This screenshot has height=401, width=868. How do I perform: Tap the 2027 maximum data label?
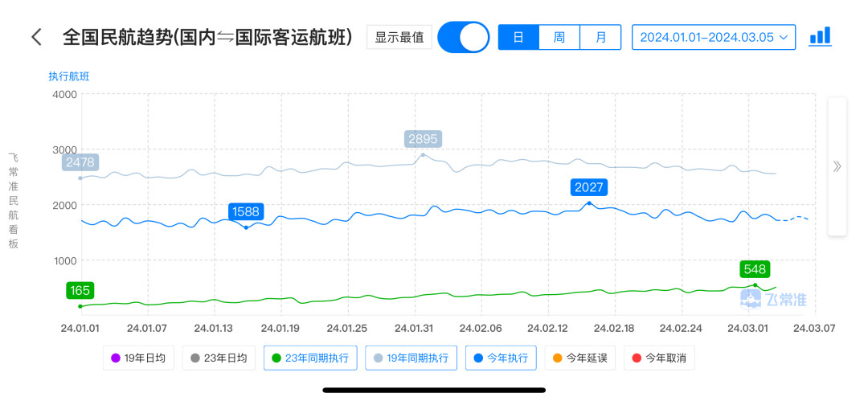pyautogui.click(x=589, y=187)
